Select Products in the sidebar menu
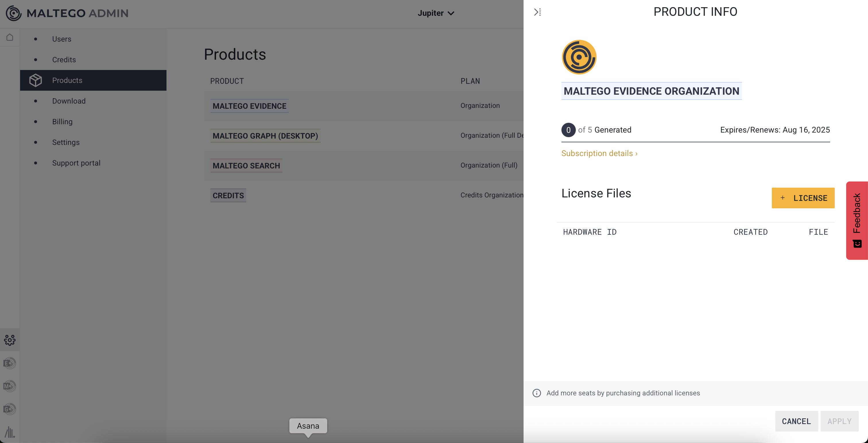The height and width of the screenshot is (443, 868). pyautogui.click(x=93, y=80)
